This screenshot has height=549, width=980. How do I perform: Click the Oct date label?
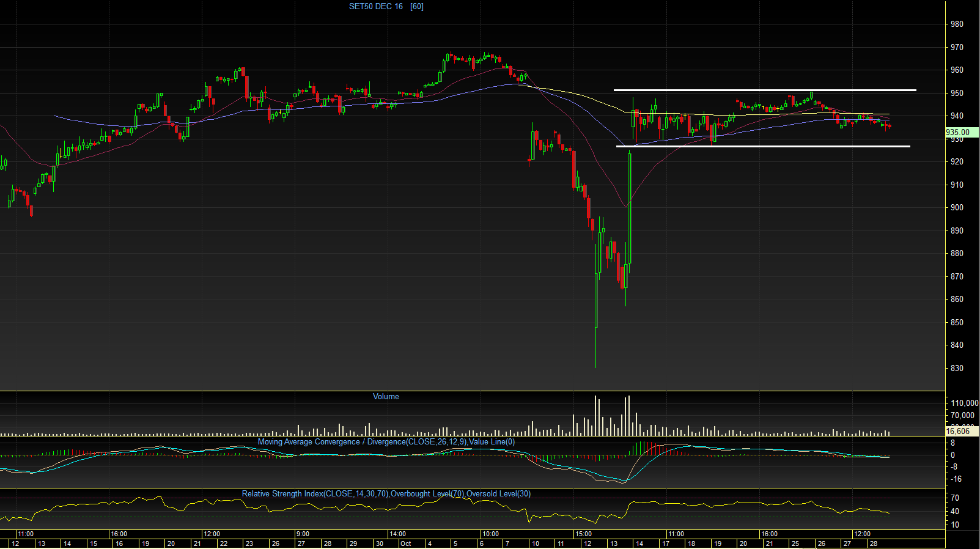click(x=405, y=543)
